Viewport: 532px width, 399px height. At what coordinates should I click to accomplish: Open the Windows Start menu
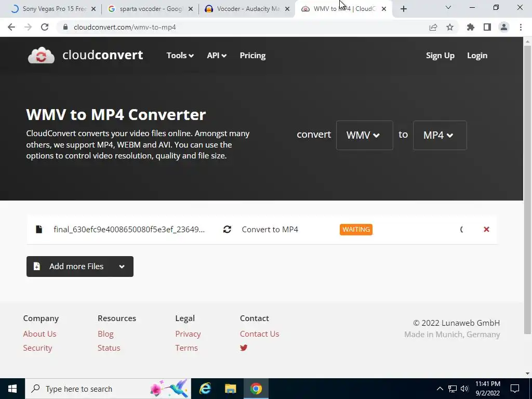[x=12, y=389]
